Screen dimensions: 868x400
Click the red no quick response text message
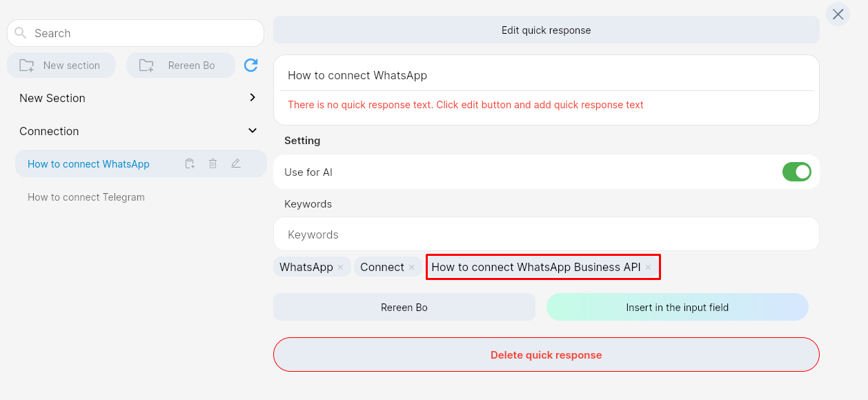466,105
